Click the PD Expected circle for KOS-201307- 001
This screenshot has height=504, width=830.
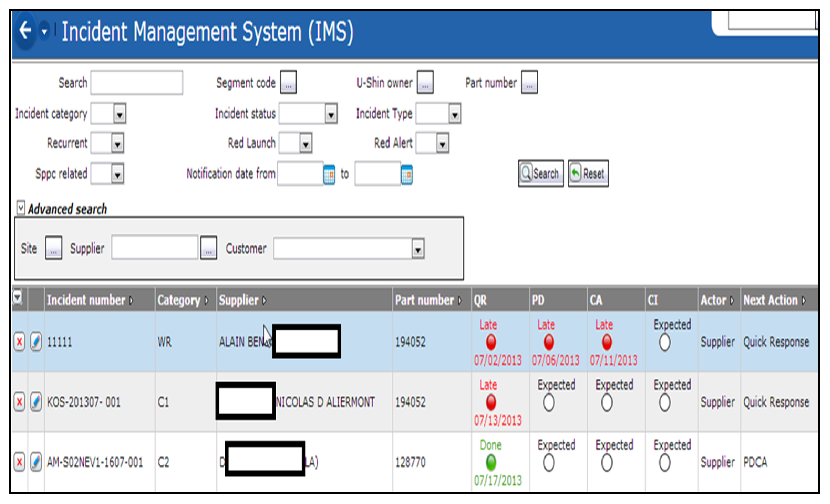point(548,403)
